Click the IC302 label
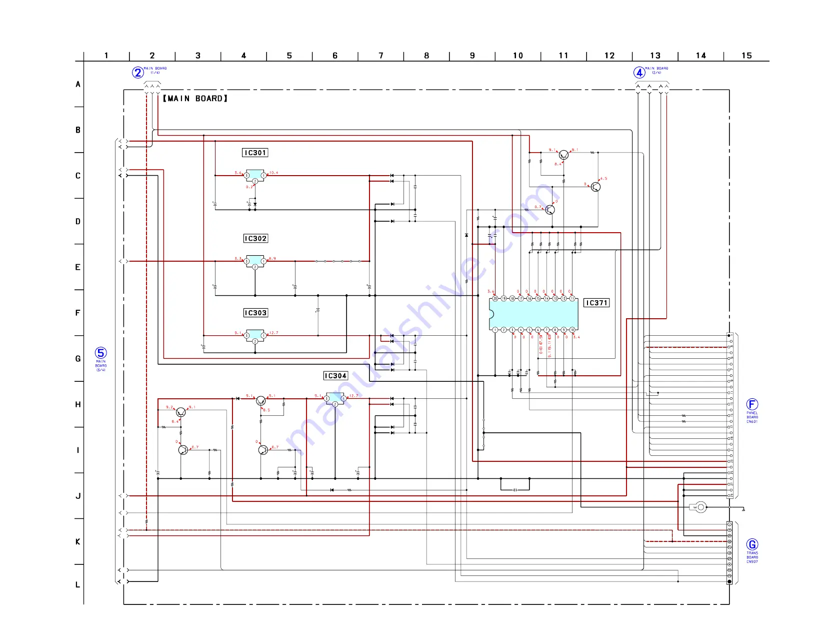The height and width of the screenshot is (632, 840). (x=255, y=238)
